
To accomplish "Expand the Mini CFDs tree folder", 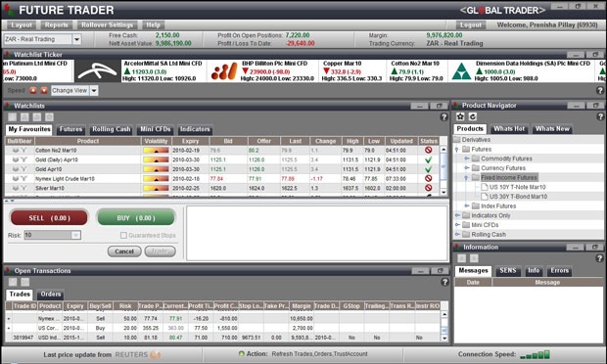I will (x=457, y=225).
